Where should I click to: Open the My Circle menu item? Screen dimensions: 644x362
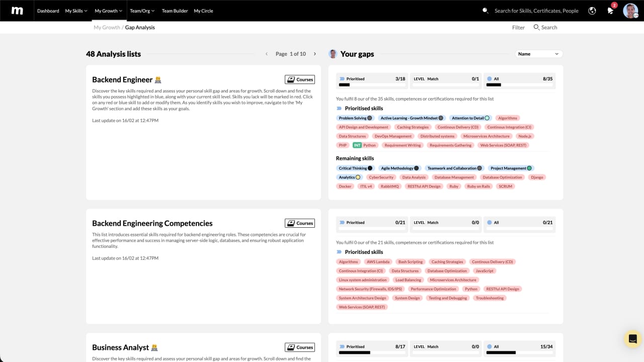[x=203, y=11]
